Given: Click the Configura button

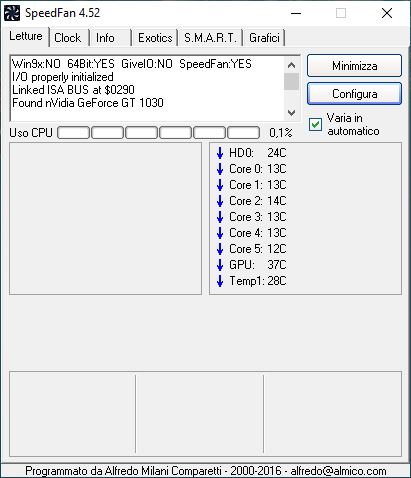Looking at the screenshot, I should [x=354, y=94].
